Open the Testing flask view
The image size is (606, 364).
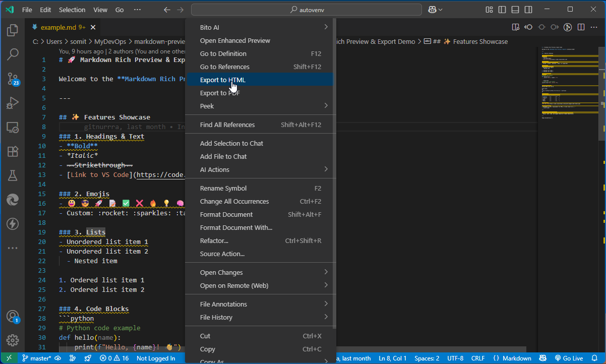13,175
